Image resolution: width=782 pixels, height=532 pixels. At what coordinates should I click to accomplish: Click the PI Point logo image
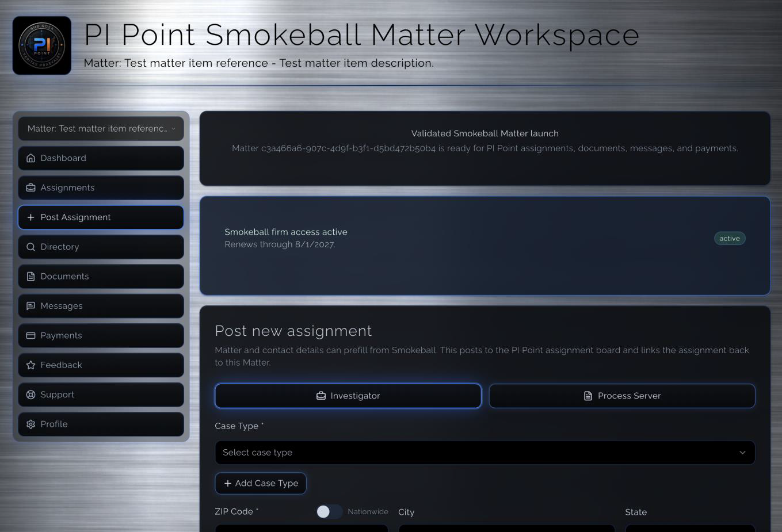[42, 45]
